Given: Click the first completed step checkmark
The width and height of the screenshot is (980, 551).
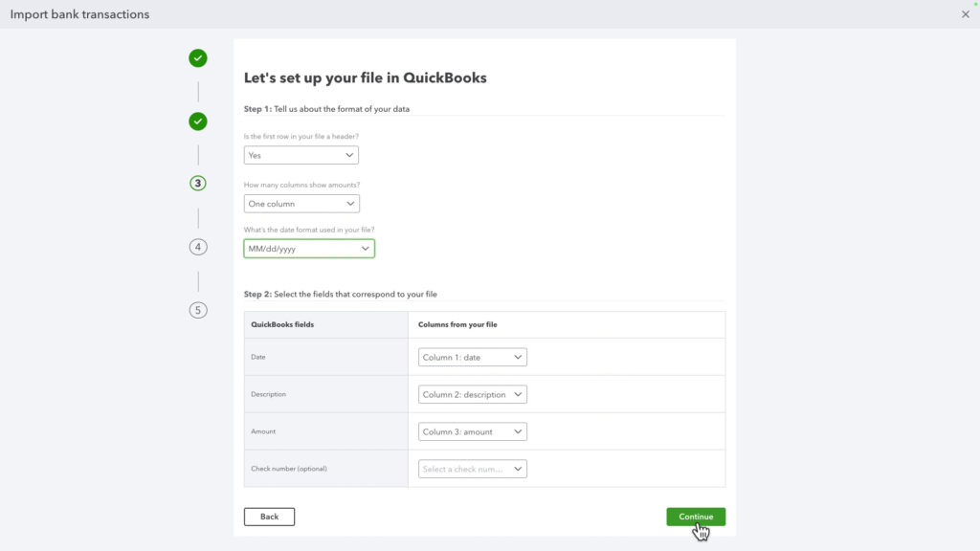Looking at the screenshot, I should tap(198, 58).
